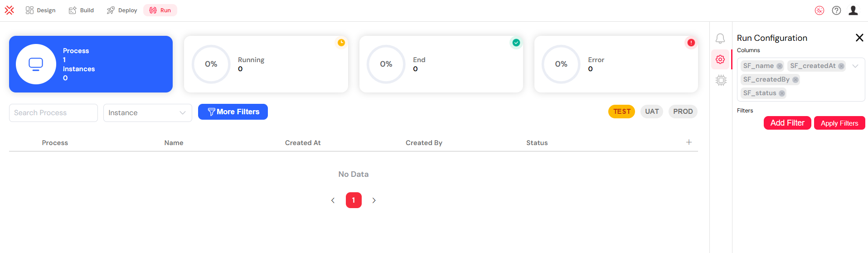This screenshot has width=868, height=253.
Task: Click the SF_name tag text
Action: point(758,66)
